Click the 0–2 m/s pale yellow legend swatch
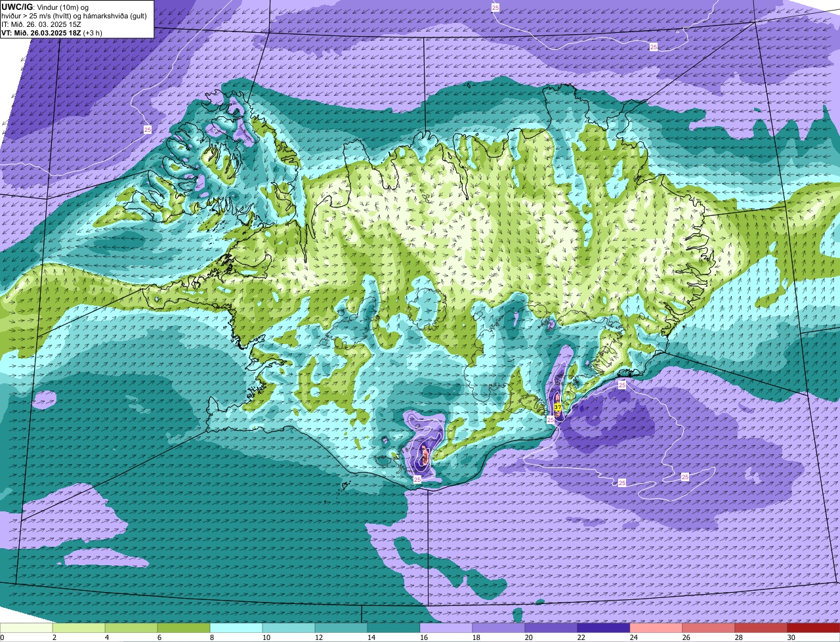This screenshot has height=642, width=840. 26,628
